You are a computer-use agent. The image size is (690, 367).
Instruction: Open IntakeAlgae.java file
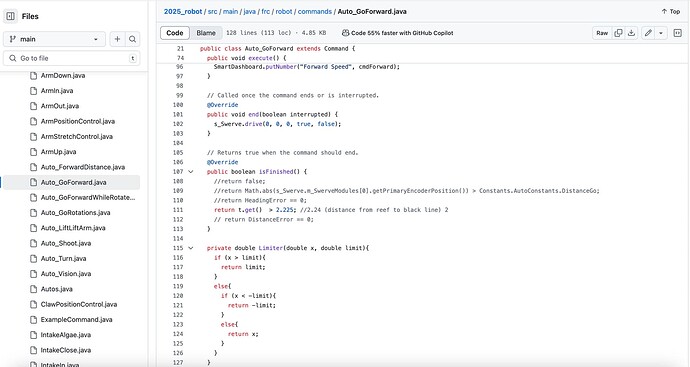tap(66, 335)
